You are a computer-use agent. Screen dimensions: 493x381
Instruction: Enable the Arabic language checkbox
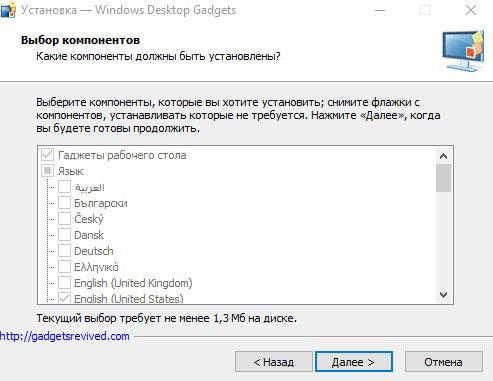coord(64,187)
